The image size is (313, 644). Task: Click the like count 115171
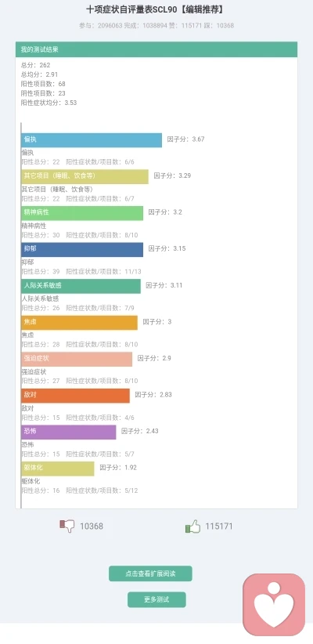point(218,526)
